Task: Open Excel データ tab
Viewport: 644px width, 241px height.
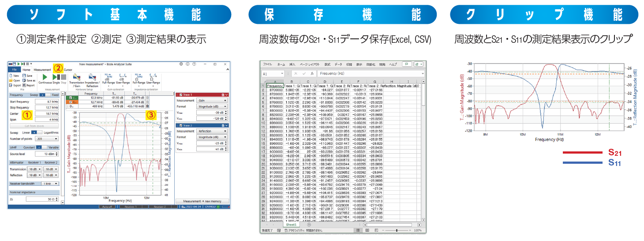Action: click(x=338, y=64)
